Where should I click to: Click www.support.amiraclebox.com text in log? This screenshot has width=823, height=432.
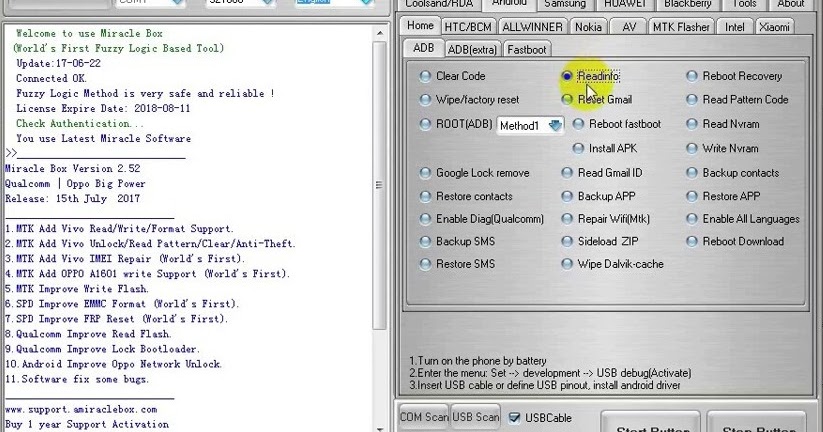(81, 409)
